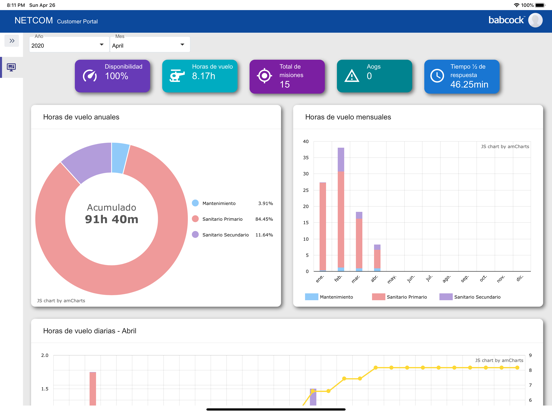Image resolution: width=552 pixels, height=414 pixels.
Task: Open the Mes month dropdown showing April
Action: (150, 45)
